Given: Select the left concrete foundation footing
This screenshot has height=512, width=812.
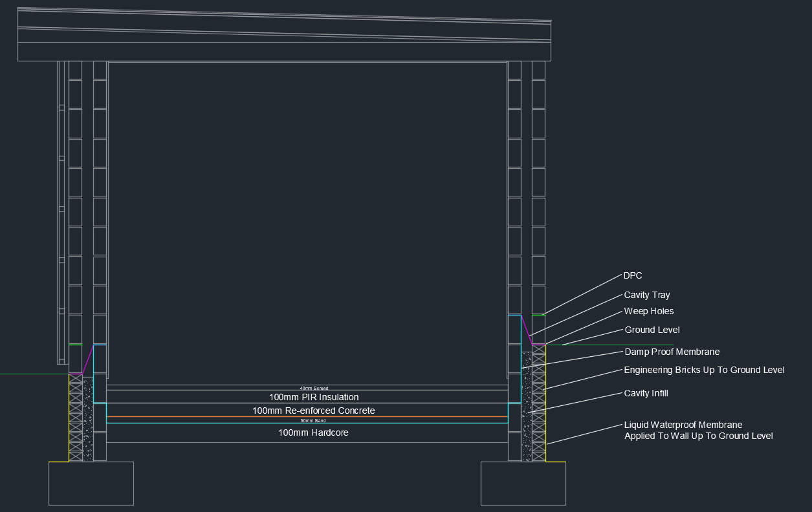Looking at the screenshot, I should point(91,483).
